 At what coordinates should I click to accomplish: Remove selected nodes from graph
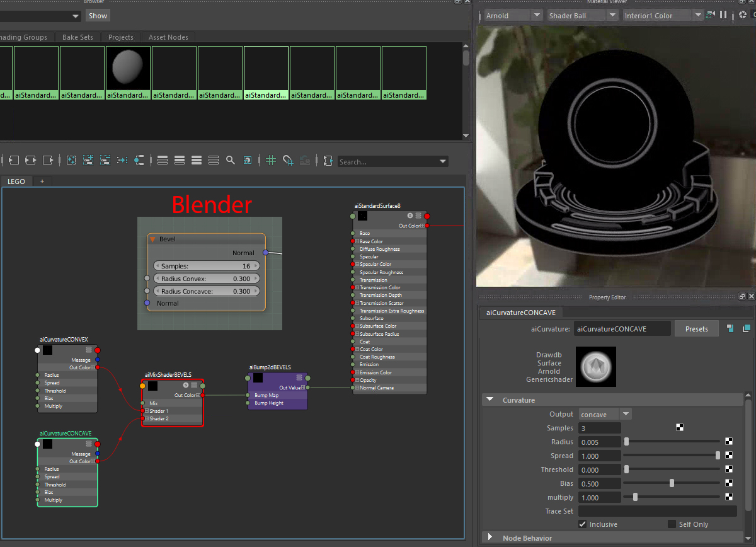(x=105, y=160)
